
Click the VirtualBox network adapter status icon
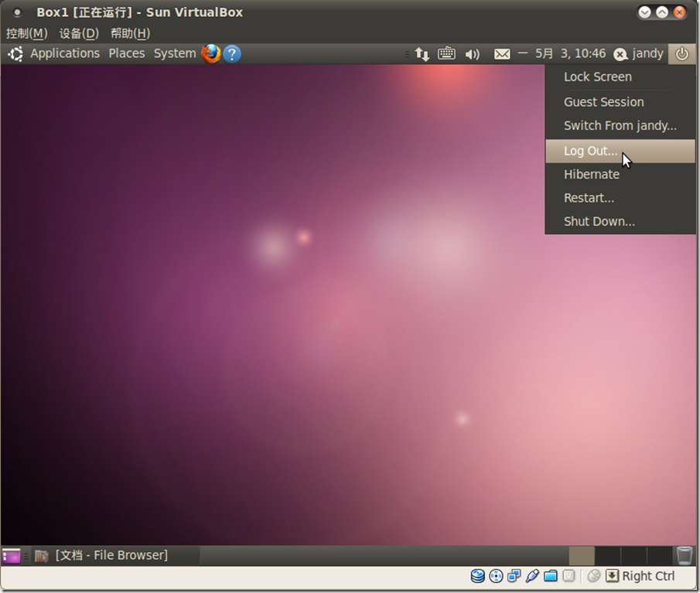click(514, 576)
